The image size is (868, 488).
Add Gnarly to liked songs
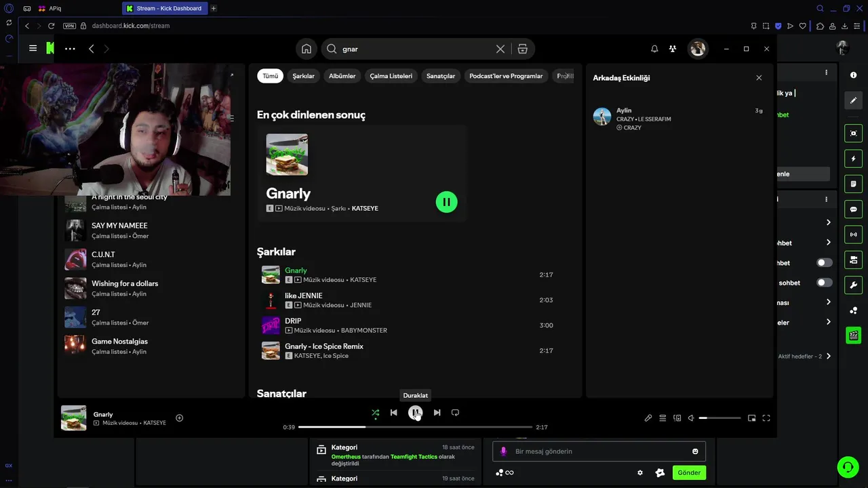pyautogui.click(x=180, y=418)
